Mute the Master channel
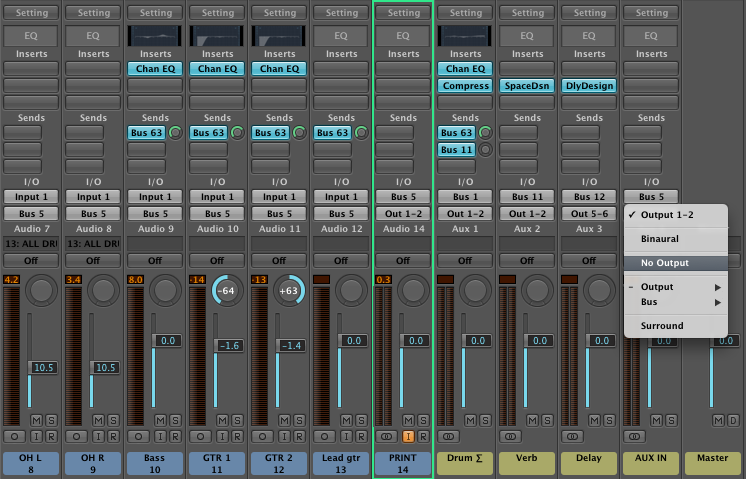This screenshot has height=479, width=746. pos(718,420)
